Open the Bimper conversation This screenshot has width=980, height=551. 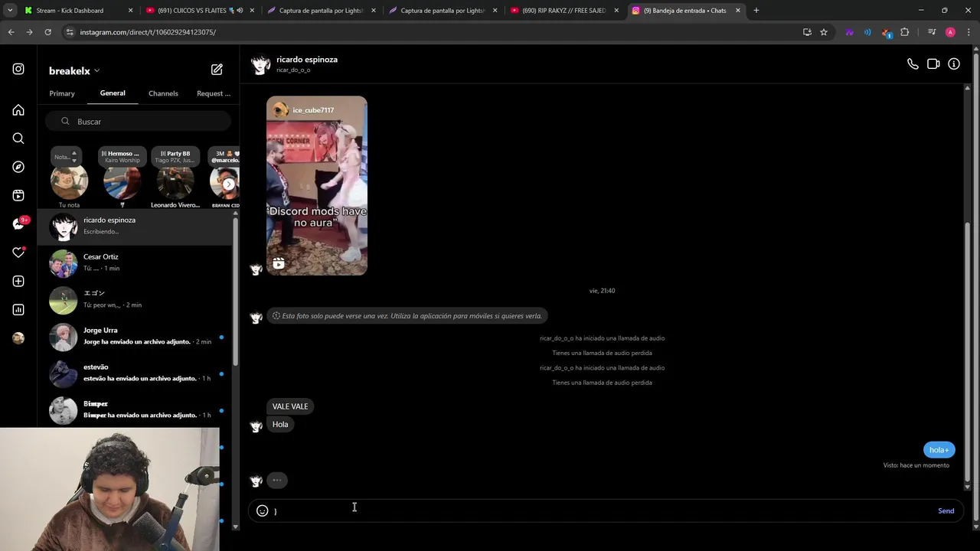(x=136, y=410)
